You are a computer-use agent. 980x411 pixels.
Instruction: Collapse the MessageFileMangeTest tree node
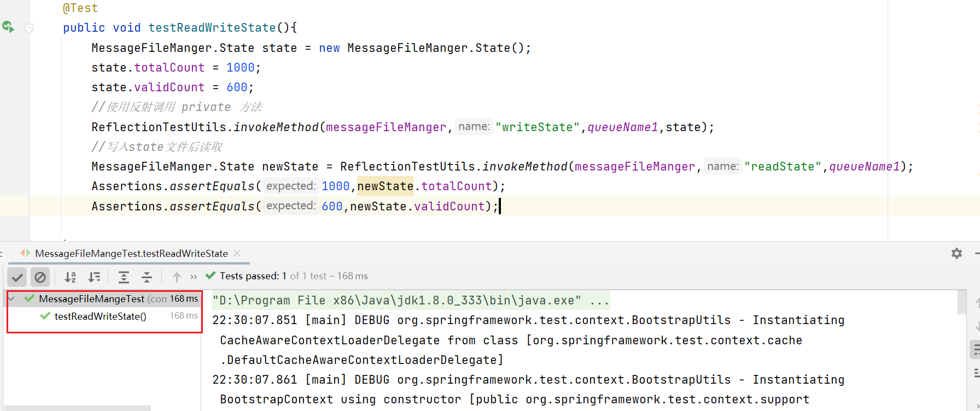11,299
